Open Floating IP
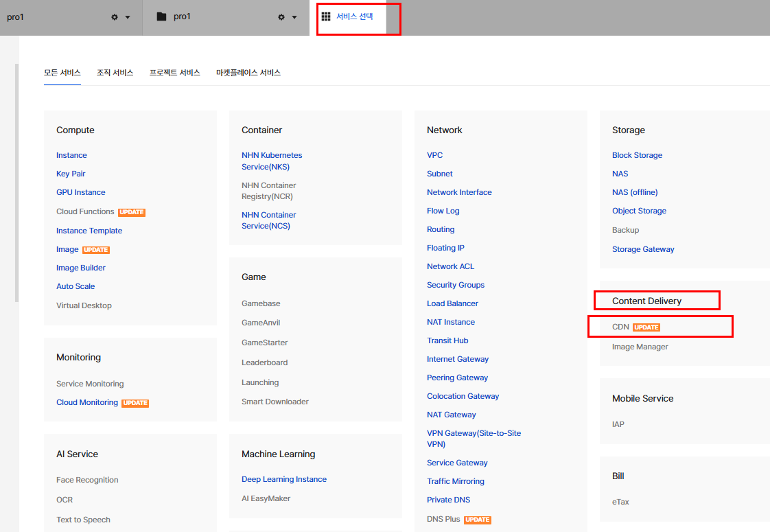This screenshot has width=770, height=532. click(x=445, y=248)
